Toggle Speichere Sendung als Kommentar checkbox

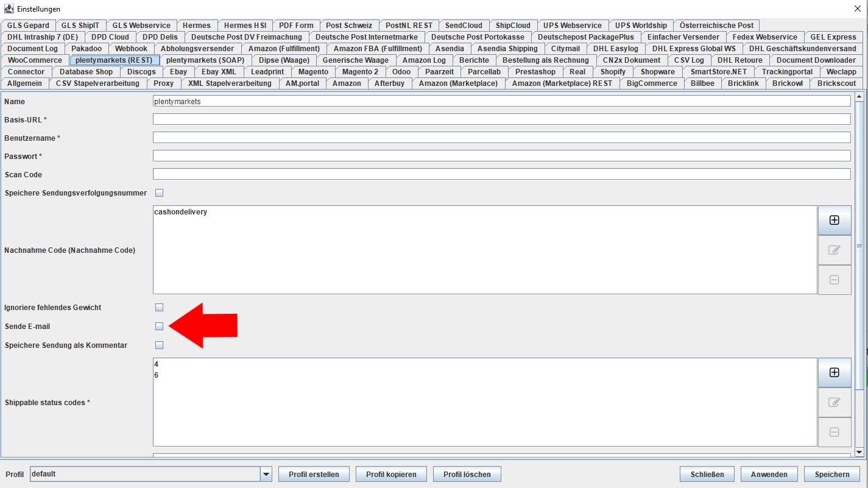[x=160, y=345]
